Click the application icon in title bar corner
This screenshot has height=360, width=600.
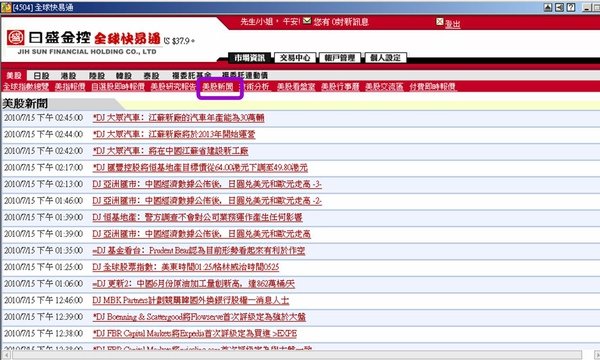point(6,7)
